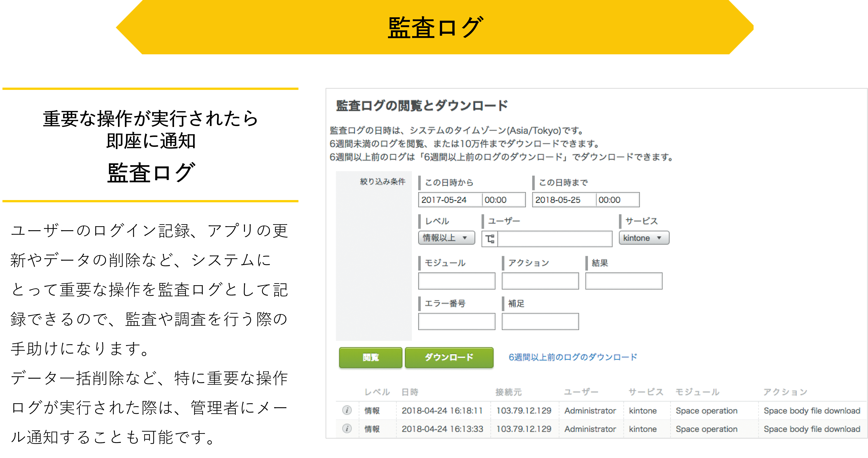Image resolution: width=868 pixels, height=458 pixels.
Task: Click the start date field 2017-05-24
Action: pyautogui.click(x=450, y=200)
